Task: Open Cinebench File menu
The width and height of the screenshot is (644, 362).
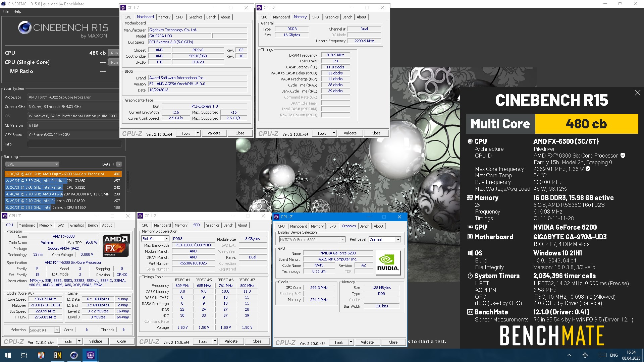Action: (x=6, y=11)
